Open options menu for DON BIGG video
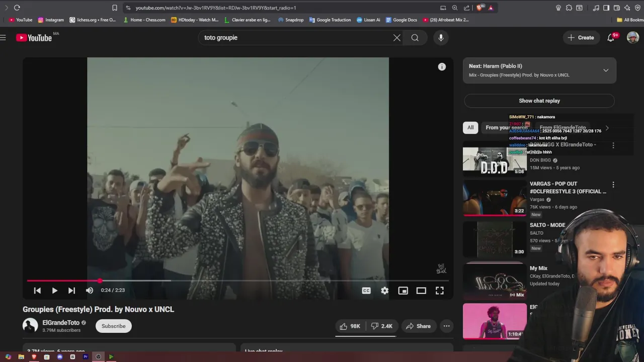644x362 pixels. point(613,145)
